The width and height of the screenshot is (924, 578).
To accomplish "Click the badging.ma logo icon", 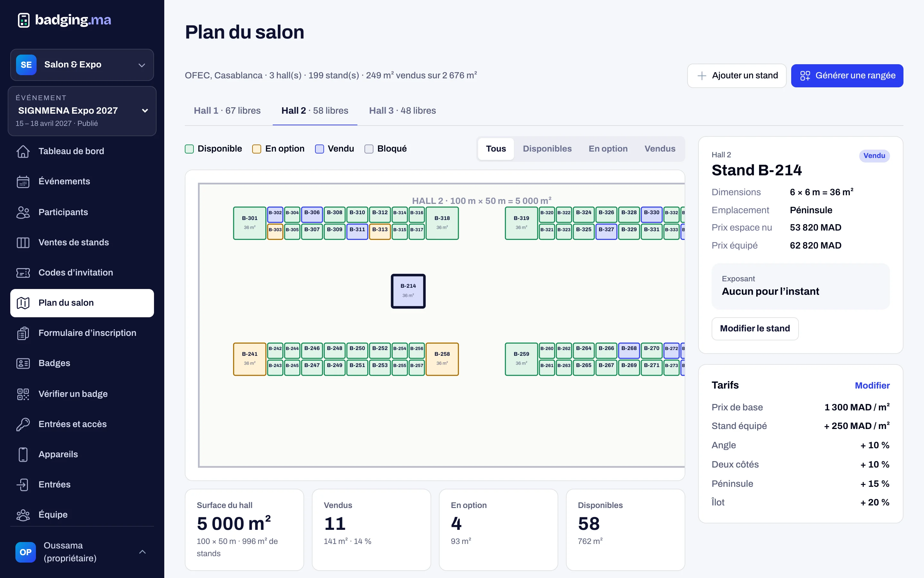I will pyautogui.click(x=24, y=20).
